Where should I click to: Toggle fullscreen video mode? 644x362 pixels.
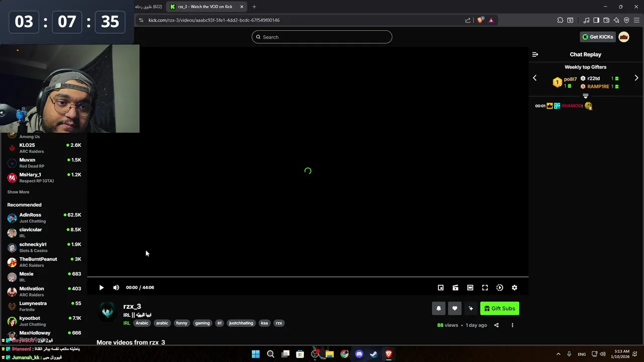tap(485, 288)
